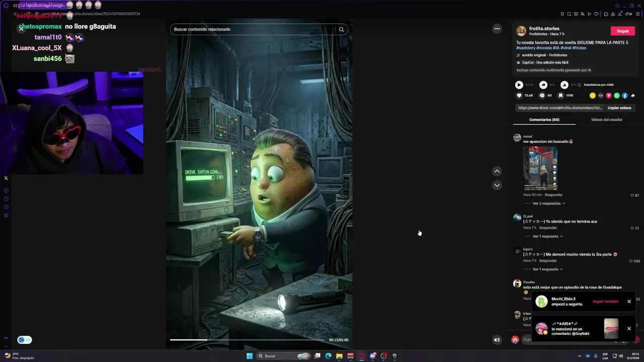The width and height of the screenshot is (644, 362).
Task: Switch to the Comentarios (80) tab
Action: pos(544,120)
